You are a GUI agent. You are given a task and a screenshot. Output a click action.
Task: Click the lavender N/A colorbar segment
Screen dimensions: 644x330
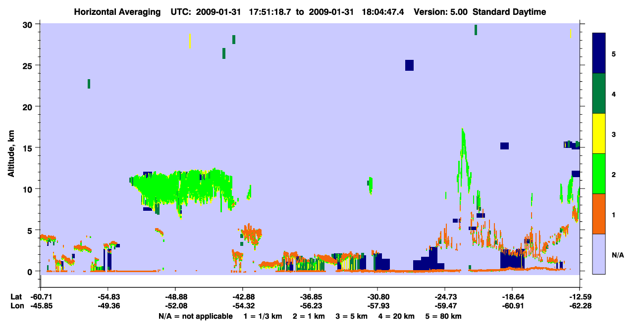[x=599, y=254]
